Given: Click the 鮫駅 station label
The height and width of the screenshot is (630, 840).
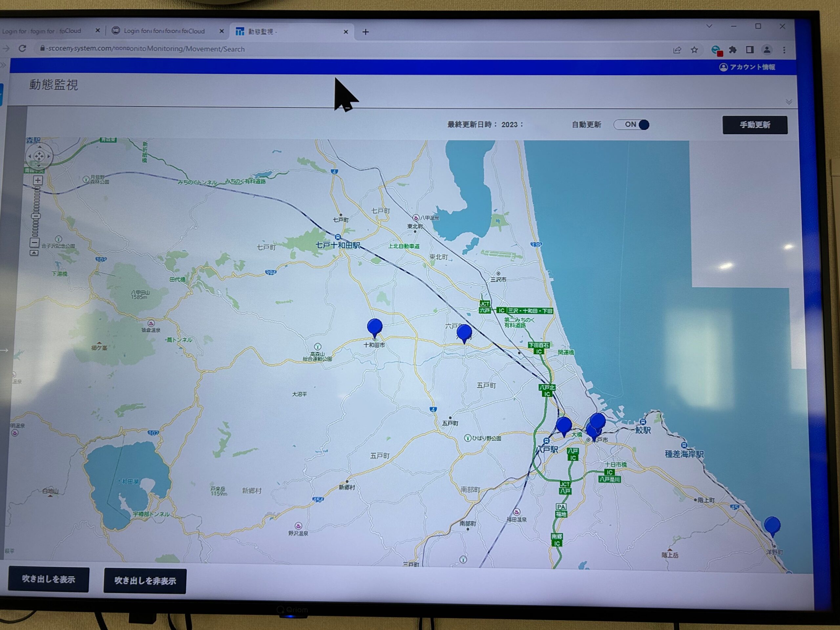Looking at the screenshot, I should coord(643,430).
